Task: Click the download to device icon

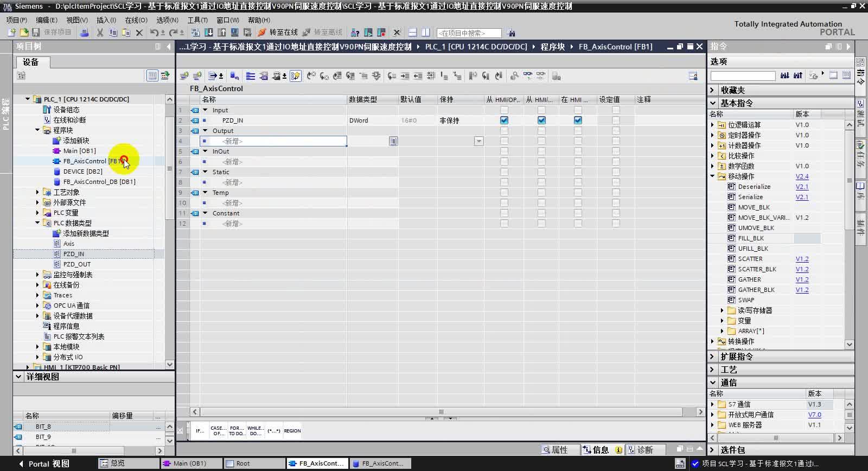Action: [209, 33]
